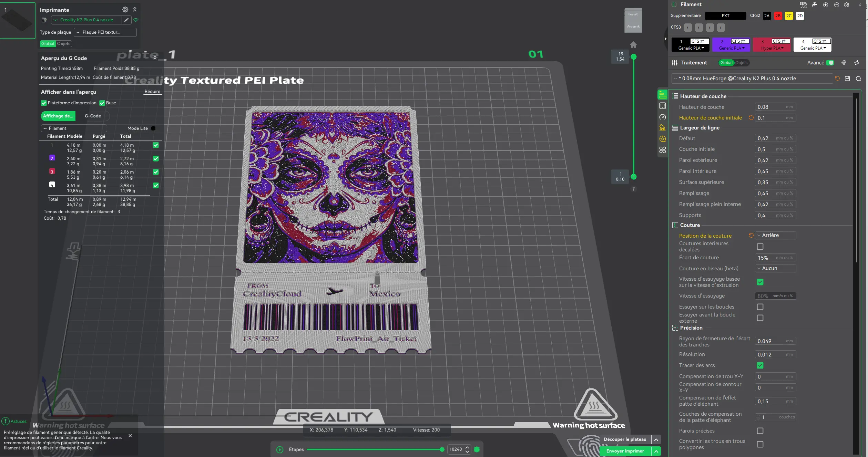Open the circular target settings sidebar icon
Image resolution: width=868 pixels, height=457 pixels.
click(663, 139)
